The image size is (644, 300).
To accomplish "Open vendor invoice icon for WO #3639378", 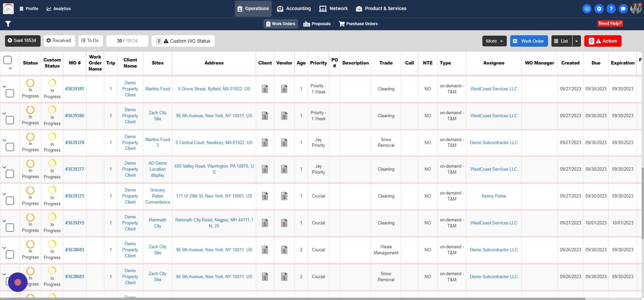I will 284,142.
